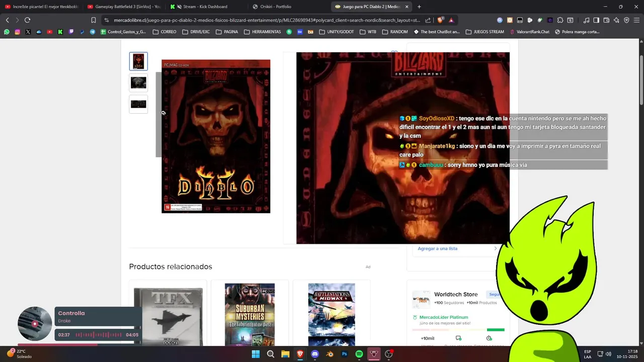Open ValorantRank.Chat bookmark
The height and width of the screenshot is (362, 644).
pyautogui.click(x=530, y=32)
